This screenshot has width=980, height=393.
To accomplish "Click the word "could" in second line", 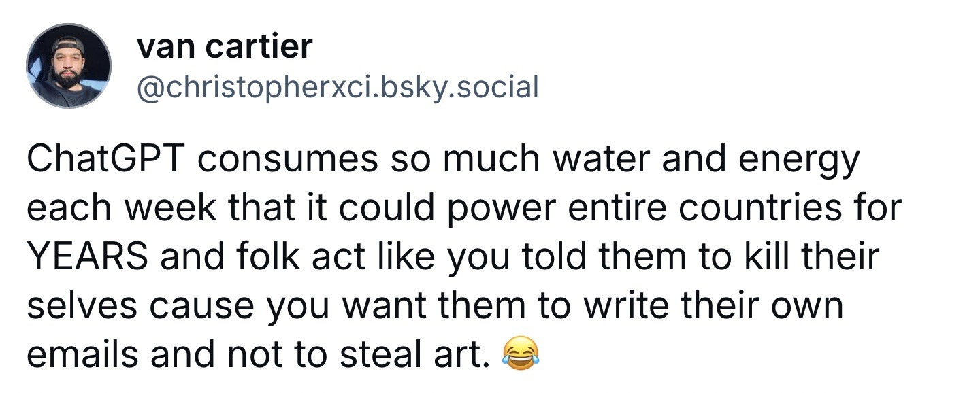I will coord(389,209).
